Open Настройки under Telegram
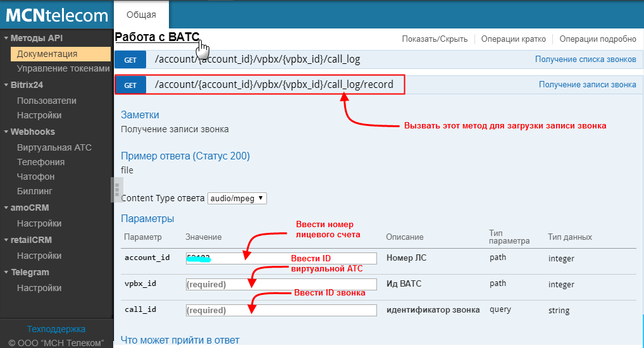The image size is (644, 348). point(39,288)
